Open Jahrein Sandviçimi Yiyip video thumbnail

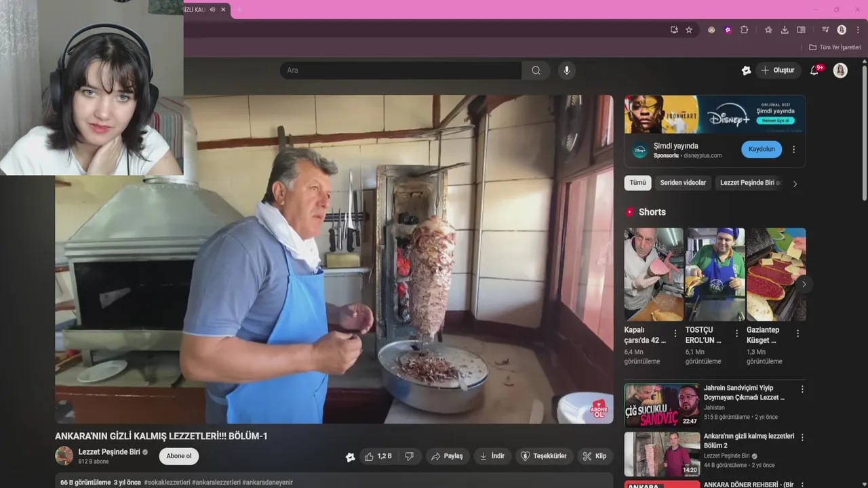coord(662,405)
